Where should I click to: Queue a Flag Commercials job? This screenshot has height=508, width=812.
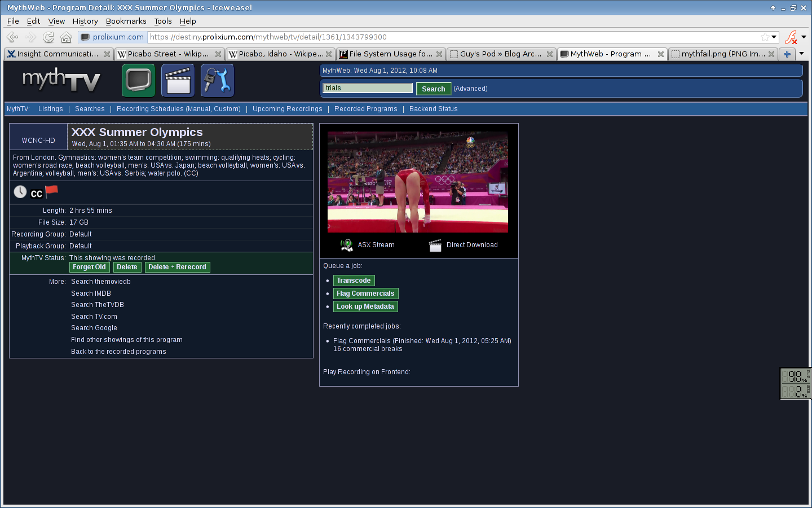(x=365, y=294)
